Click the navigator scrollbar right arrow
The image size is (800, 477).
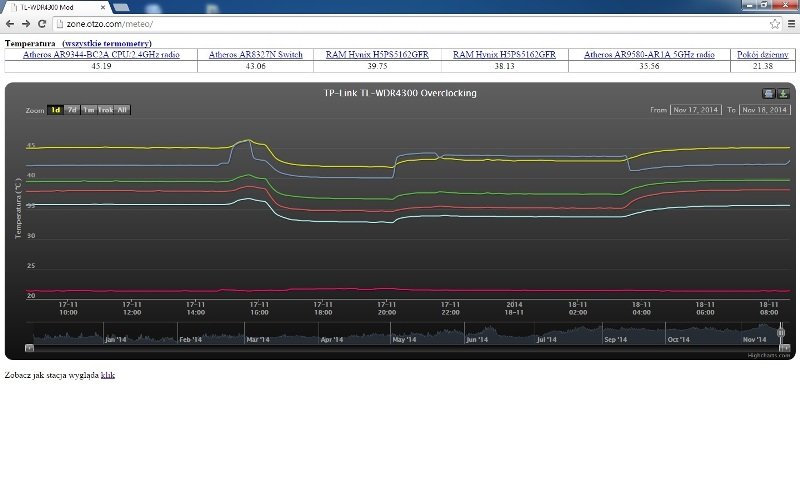click(x=785, y=348)
